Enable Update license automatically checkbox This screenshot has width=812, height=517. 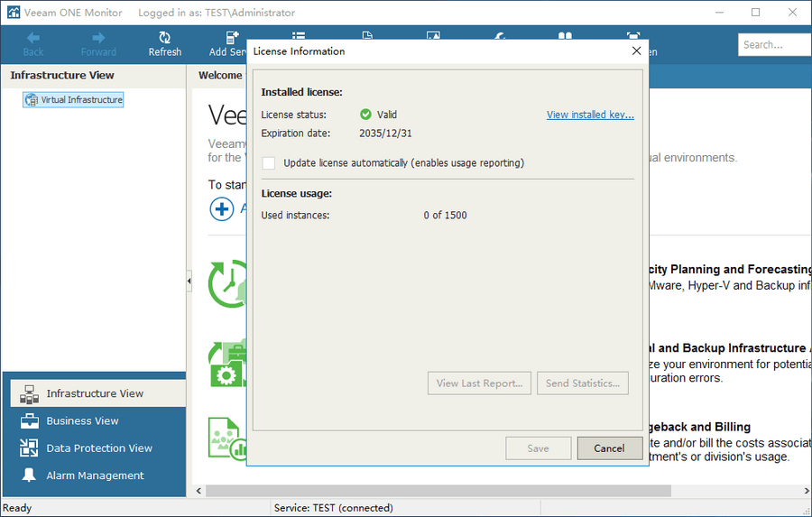(x=269, y=163)
